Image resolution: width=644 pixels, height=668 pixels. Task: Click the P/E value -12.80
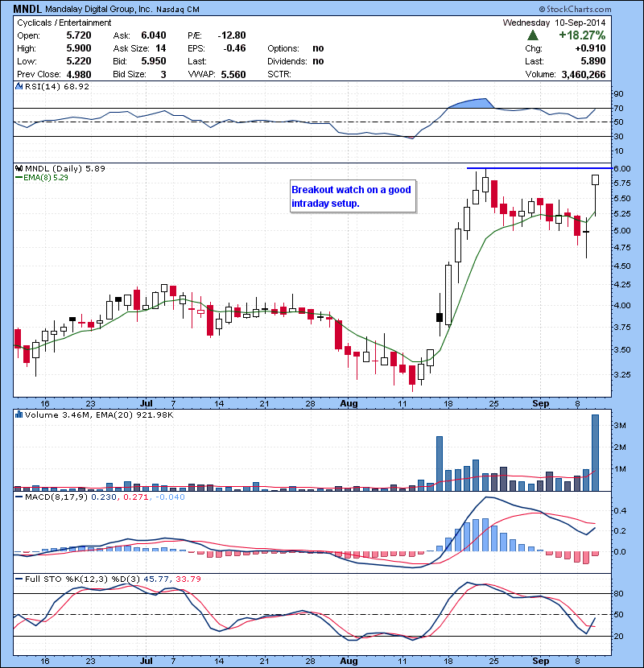[231, 35]
